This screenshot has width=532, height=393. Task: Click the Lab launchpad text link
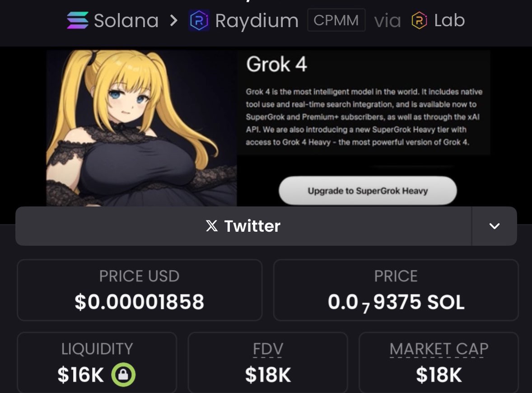[449, 20]
